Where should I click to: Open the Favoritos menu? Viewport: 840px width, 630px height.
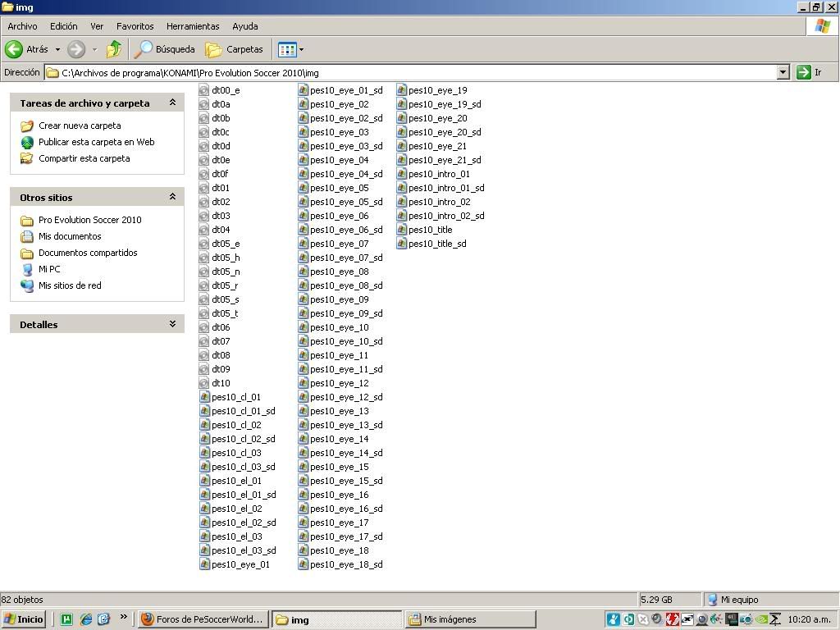point(135,26)
